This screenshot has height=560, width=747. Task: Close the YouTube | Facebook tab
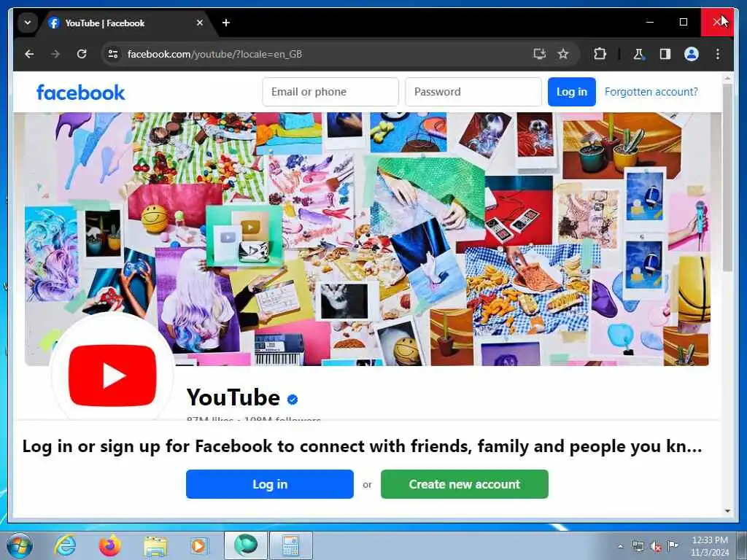point(200,23)
